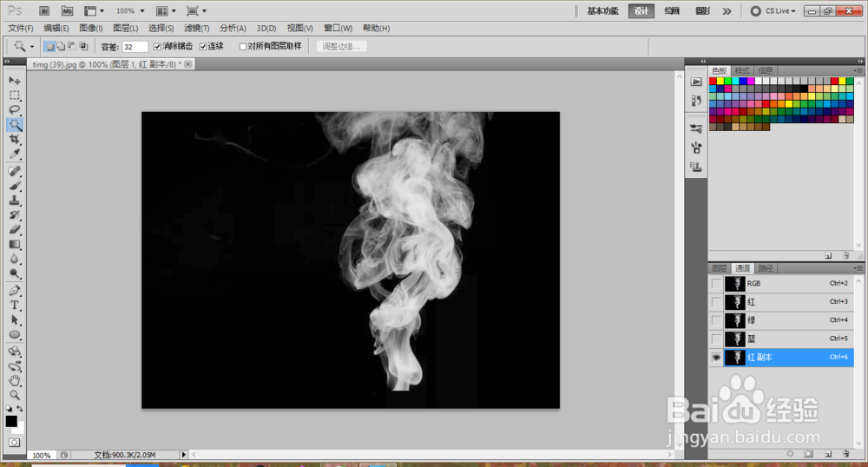Screen dimensions: 868x467
Task: Select the Eraser tool
Action: coord(15,230)
